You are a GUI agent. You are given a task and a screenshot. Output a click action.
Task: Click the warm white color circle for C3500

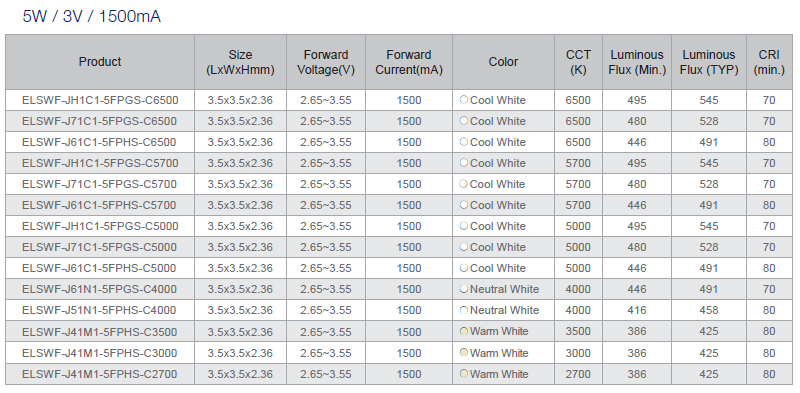(463, 331)
